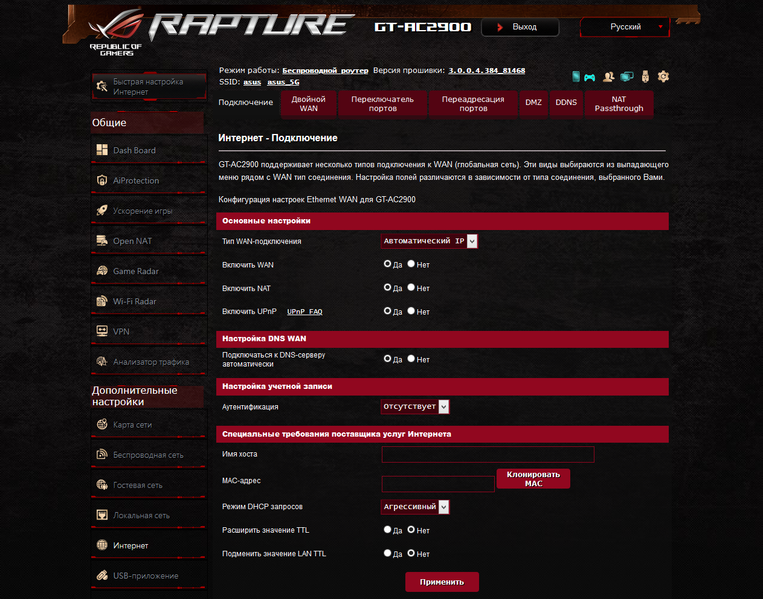
Task: Click the connected devices status icon
Action: [627, 77]
